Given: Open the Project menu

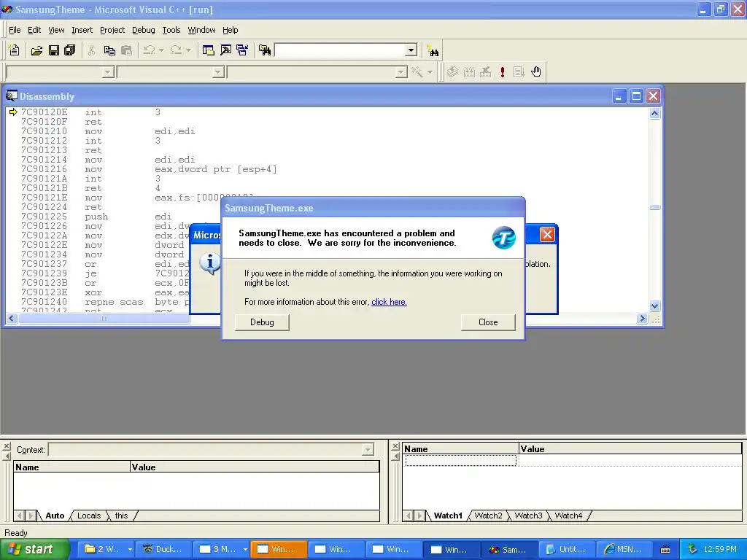Looking at the screenshot, I should tap(112, 30).
